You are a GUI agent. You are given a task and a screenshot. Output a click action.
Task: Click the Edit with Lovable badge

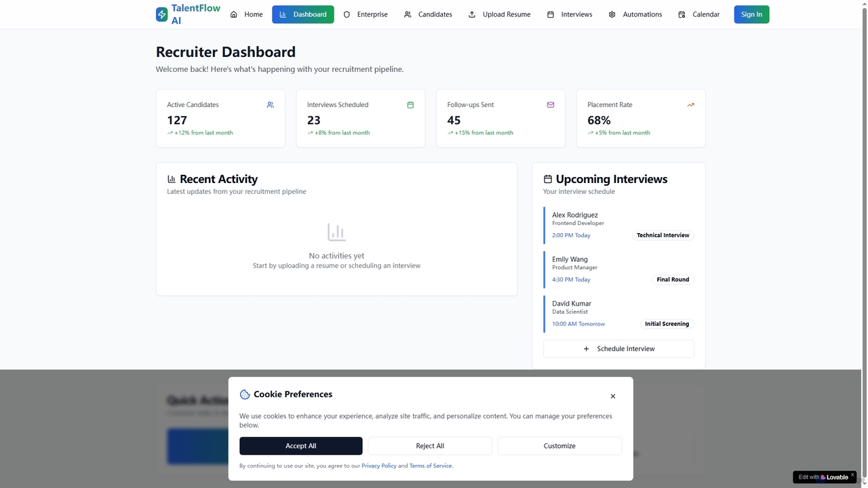823,477
